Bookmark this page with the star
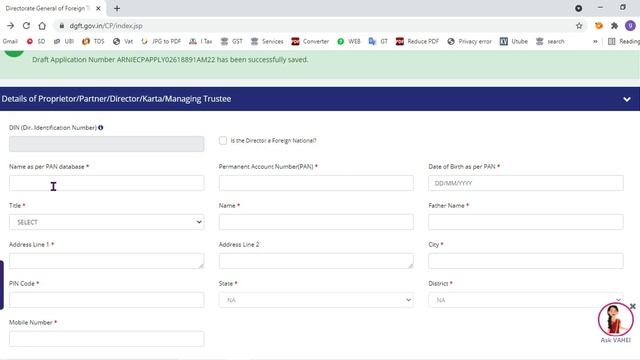 coord(579,26)
